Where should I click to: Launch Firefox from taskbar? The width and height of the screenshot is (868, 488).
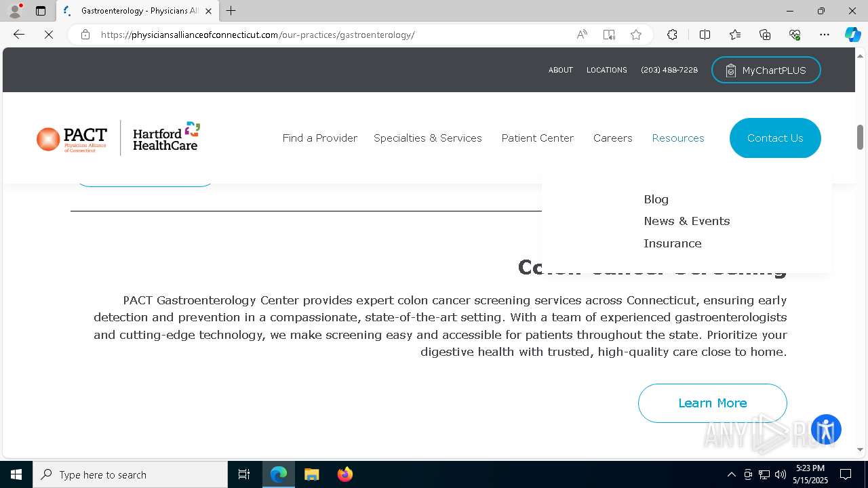[344, 474]
